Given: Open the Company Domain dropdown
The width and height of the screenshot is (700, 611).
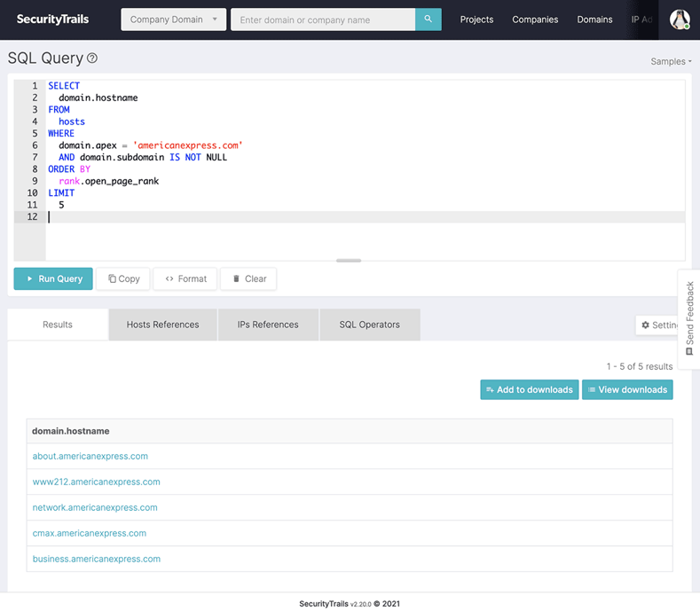Looking at the screenshot, I should [173, 20].
